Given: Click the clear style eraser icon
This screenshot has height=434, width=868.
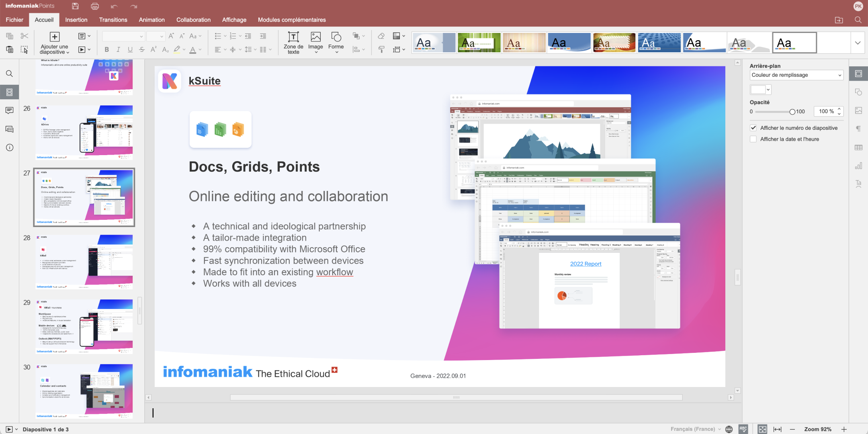Looking at the screenshot, I should [x=381, y=36].
